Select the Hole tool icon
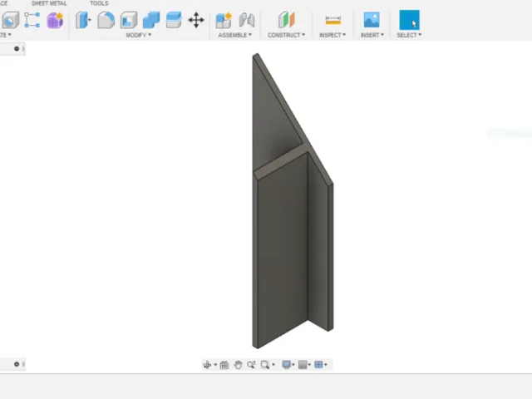 point(10,20)
